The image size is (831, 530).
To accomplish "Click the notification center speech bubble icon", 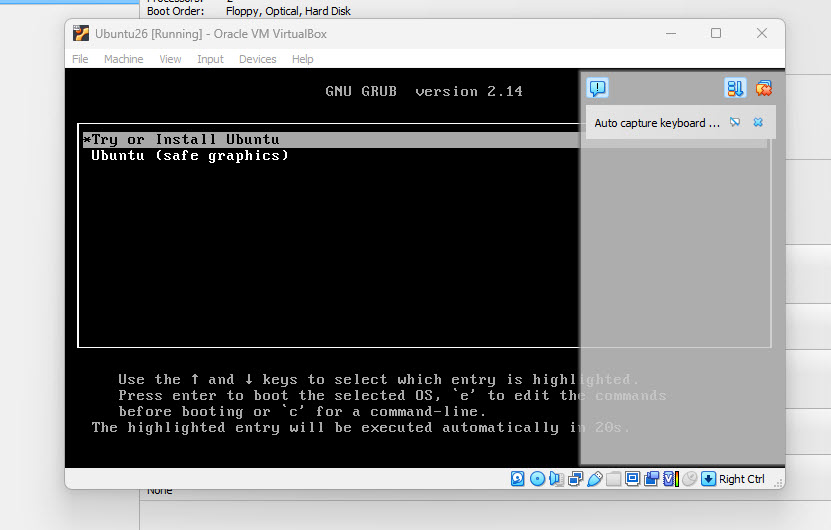I will click(x=597, y=88).
